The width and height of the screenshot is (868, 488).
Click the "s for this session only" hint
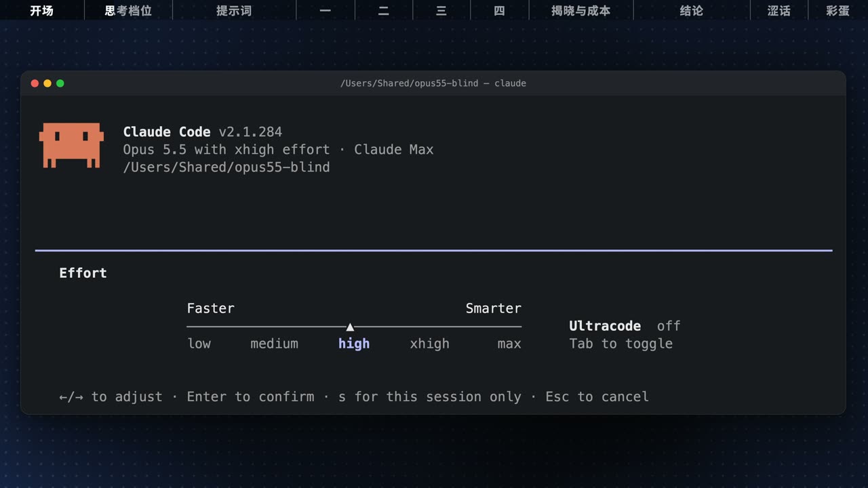point(430,396)
